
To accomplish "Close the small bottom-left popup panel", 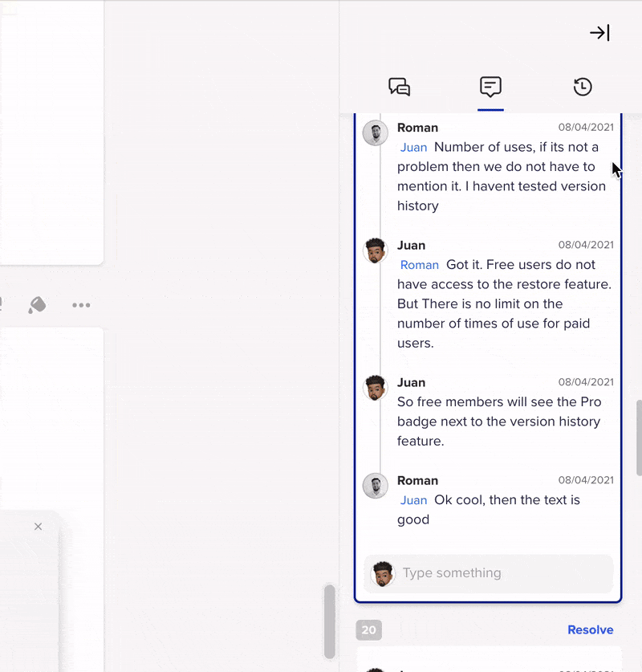I will click(38, 527).
